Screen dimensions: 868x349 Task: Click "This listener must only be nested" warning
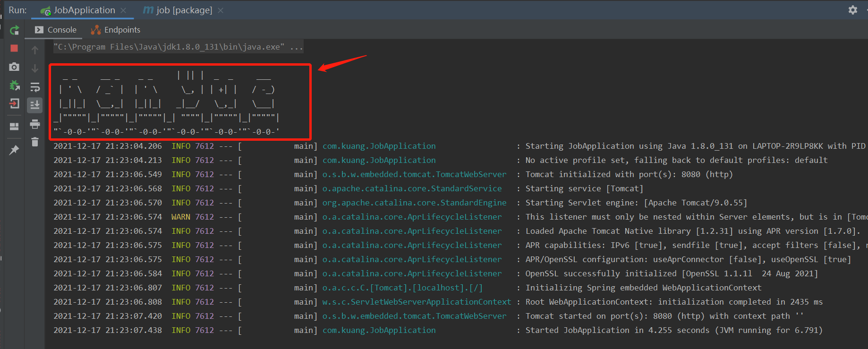(697, 217)
